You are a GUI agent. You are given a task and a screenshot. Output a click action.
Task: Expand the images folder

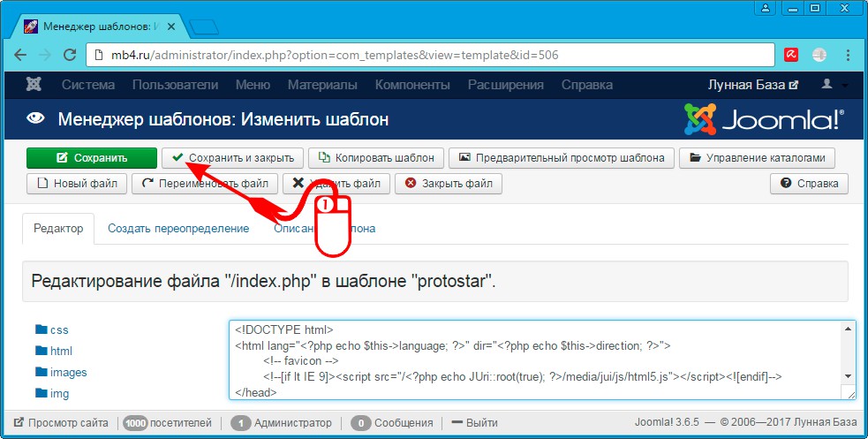61,373
